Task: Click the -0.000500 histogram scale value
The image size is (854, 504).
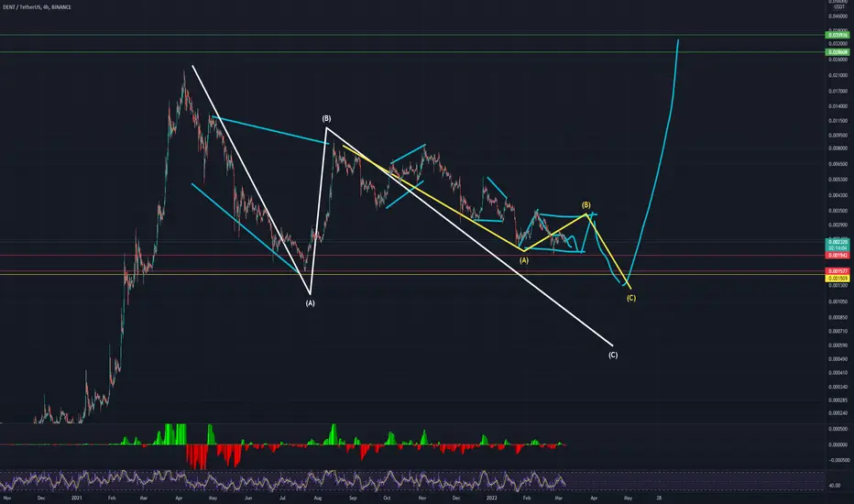Action: pyautogui.click(x=838, y=460)
